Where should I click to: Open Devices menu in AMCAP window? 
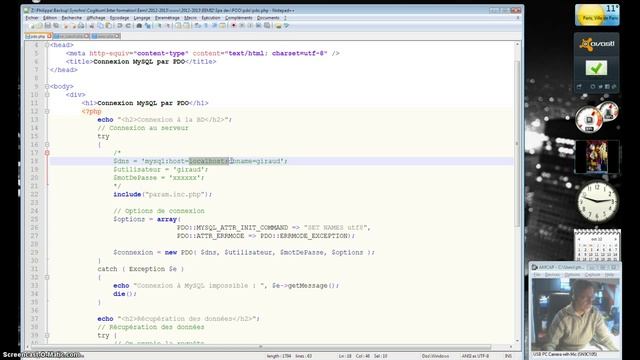552,275
